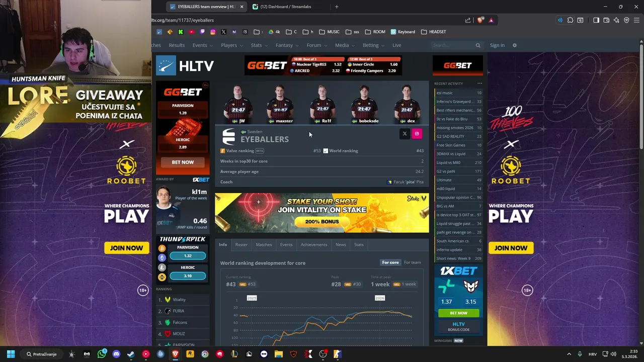The height and width of the screenshot is (362, 644).
Task: Click JOIN NOW on the right Roobet banner
Action: point(511,248)
